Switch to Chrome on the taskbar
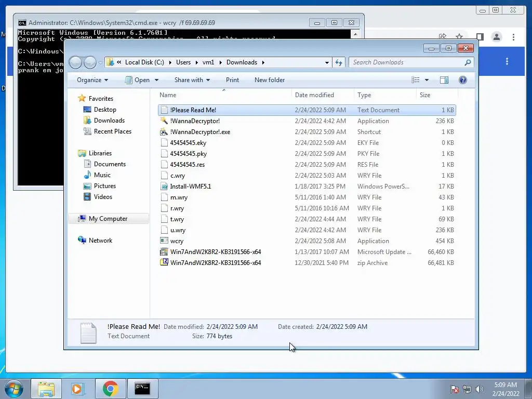532x399 pixels. pyautogui.click(x=111, y=389)
